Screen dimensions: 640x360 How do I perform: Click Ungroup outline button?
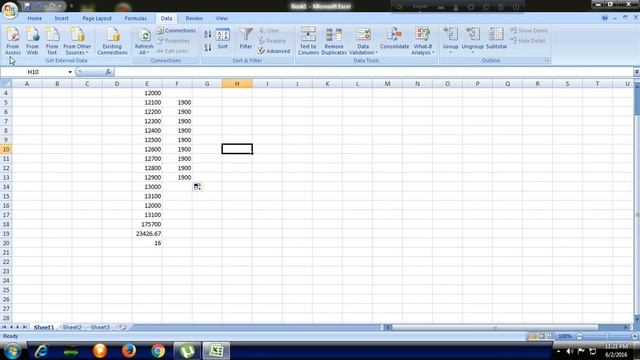[x=473, y=41]
